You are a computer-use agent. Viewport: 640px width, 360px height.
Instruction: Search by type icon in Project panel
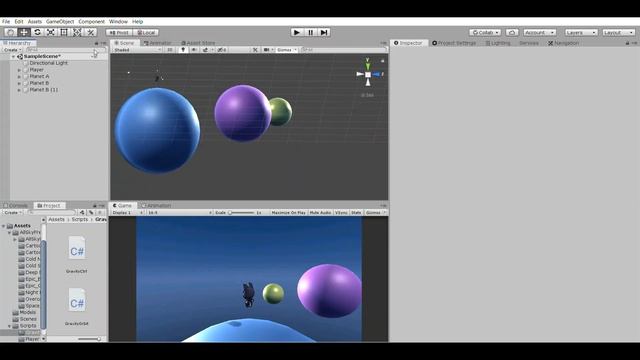coord(82,213)
